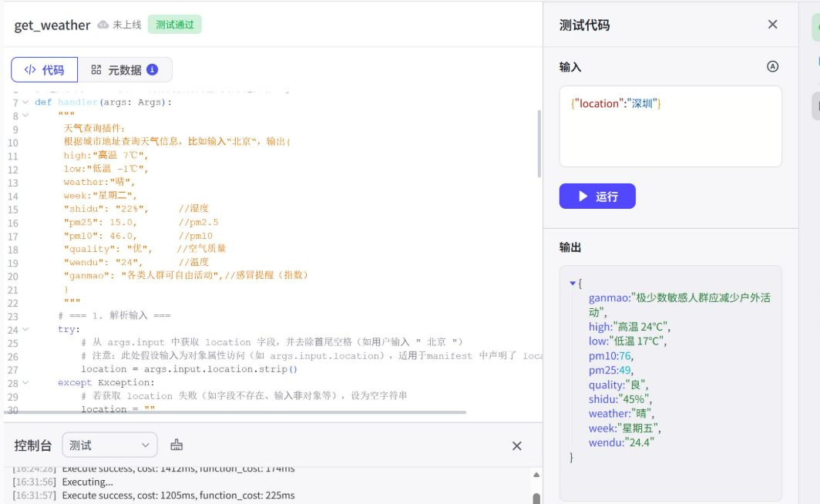Select the quality:"良" output line
Viewport: 820px width, 504px height.
tap(618, 385)
